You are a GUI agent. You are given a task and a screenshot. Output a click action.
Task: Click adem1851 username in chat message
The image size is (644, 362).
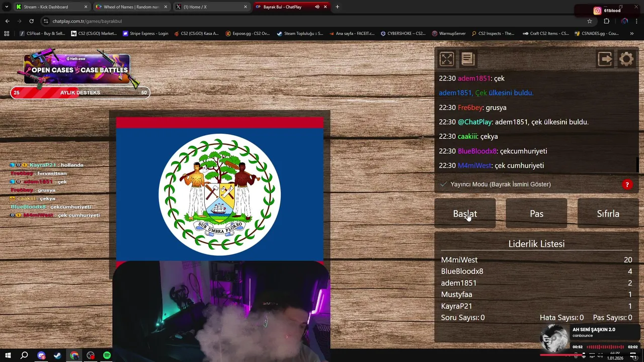point(474,78)
